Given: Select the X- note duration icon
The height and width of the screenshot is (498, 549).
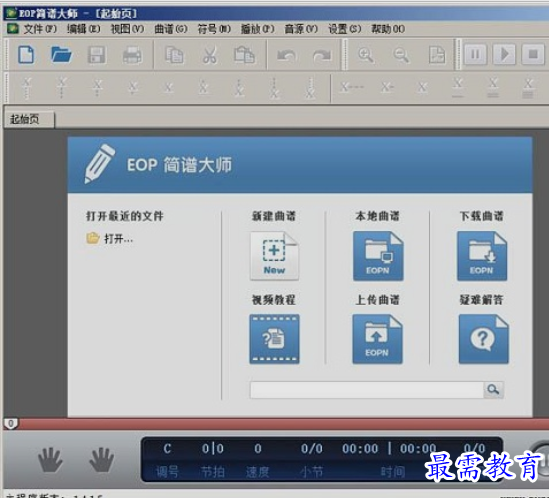Looking at the screenshot, I should coord(387,87).
